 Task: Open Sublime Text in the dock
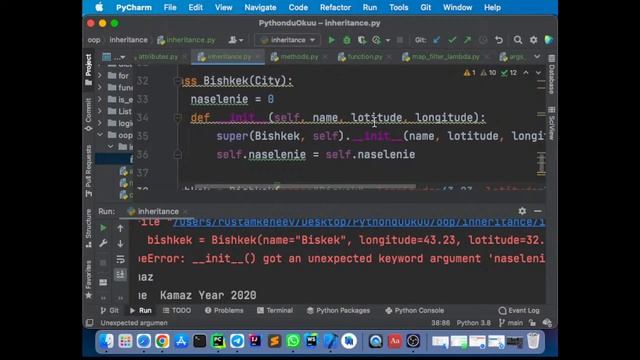(x=274, y=341)
